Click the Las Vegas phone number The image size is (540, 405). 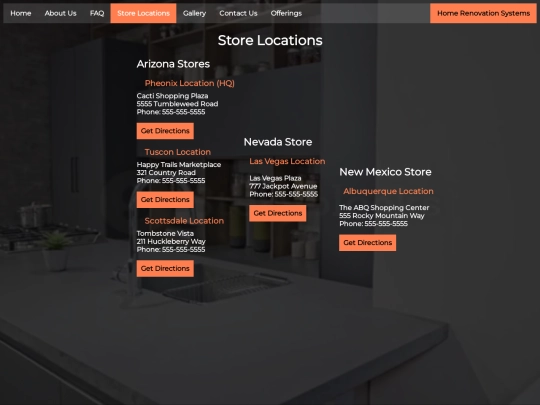tap(283, 195)
